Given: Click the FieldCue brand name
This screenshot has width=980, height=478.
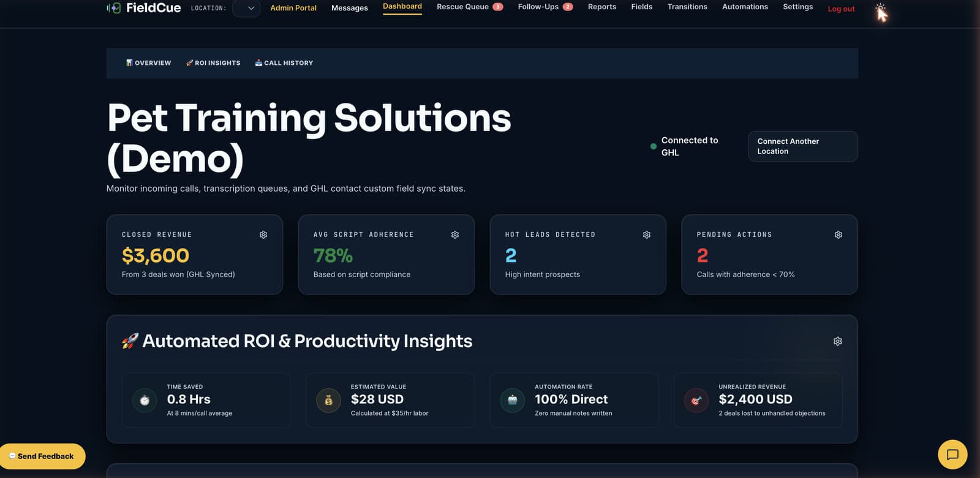Looking at the screenshot, I should pyautogui.click(x=153, y=8).
